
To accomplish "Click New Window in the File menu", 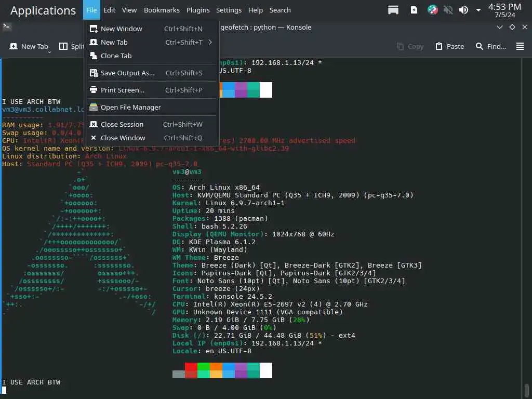I will 151,29.
